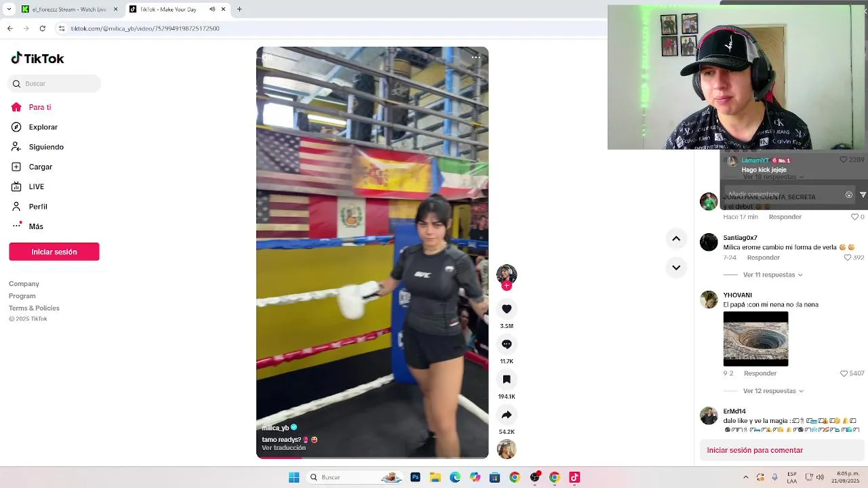
Task: Open the Windows Start menu
Action: pos(294,477)
